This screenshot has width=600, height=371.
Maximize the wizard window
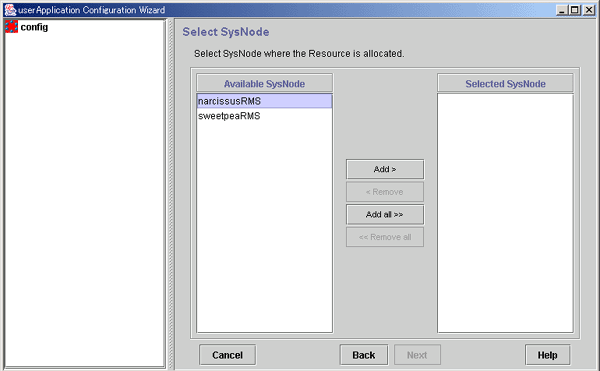tap(575, 10)
